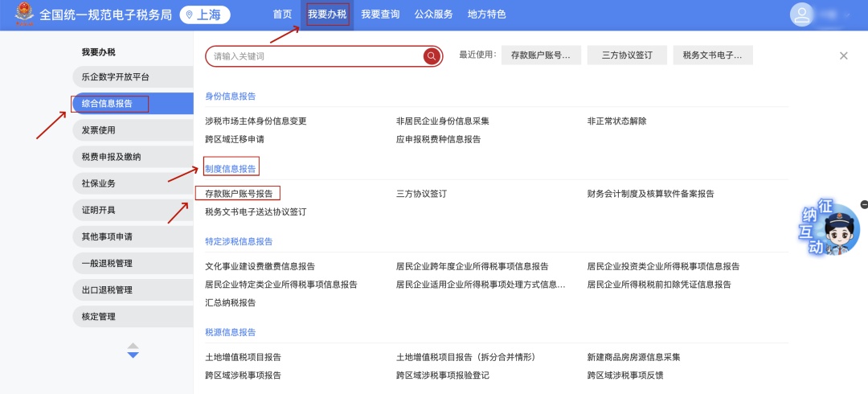Open 跨区域涉税事项报告
Screen dimensions: 868x394
[243, 376]
